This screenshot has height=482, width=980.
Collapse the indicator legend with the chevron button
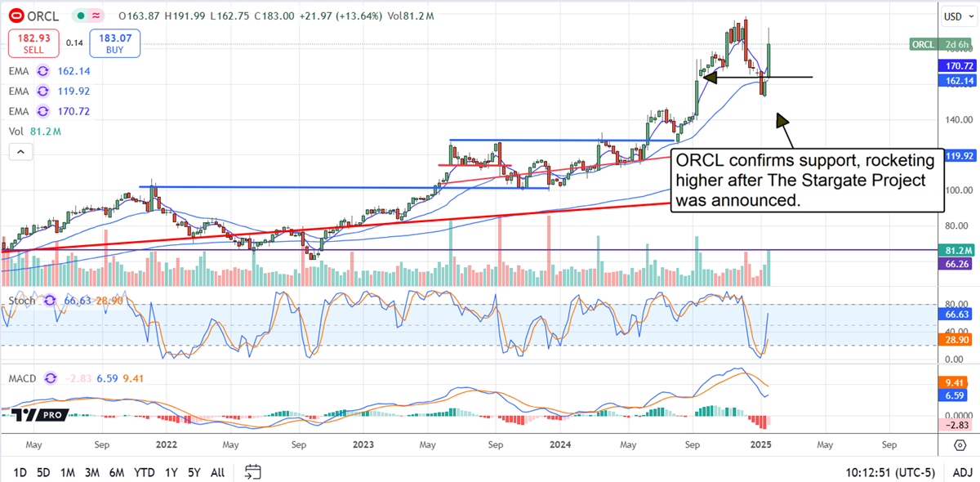click(20, 151)
